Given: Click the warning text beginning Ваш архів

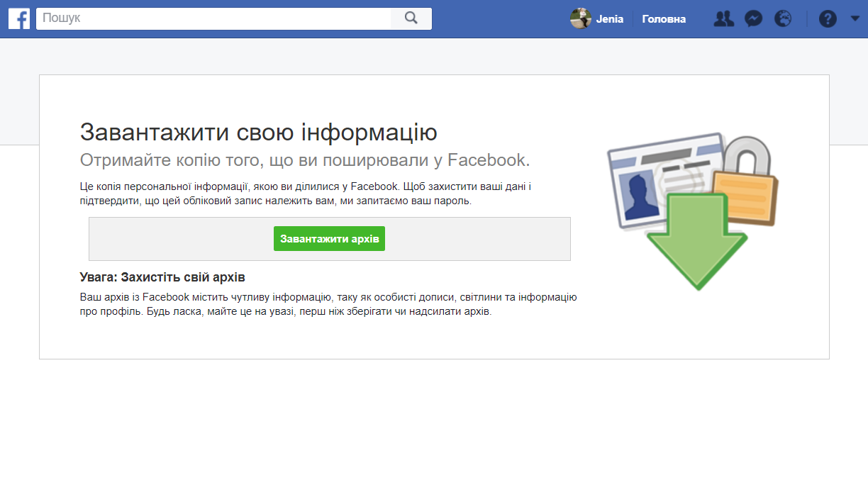Looking at the screenshot, I should point(328,304).
